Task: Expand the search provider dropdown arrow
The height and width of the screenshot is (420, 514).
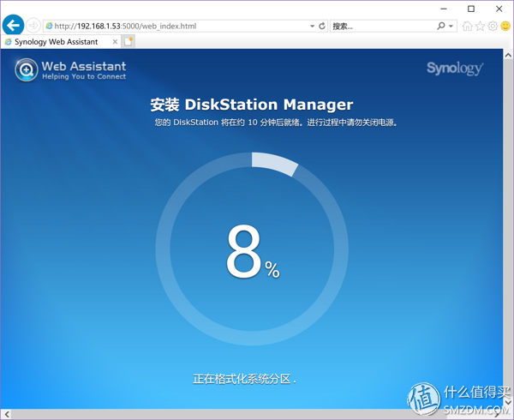Action: click(x=451, y=27)
